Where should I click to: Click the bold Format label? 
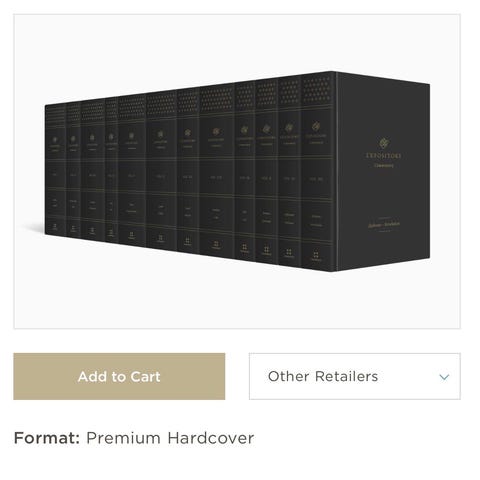pyautogui.click(x=47, y=438)
